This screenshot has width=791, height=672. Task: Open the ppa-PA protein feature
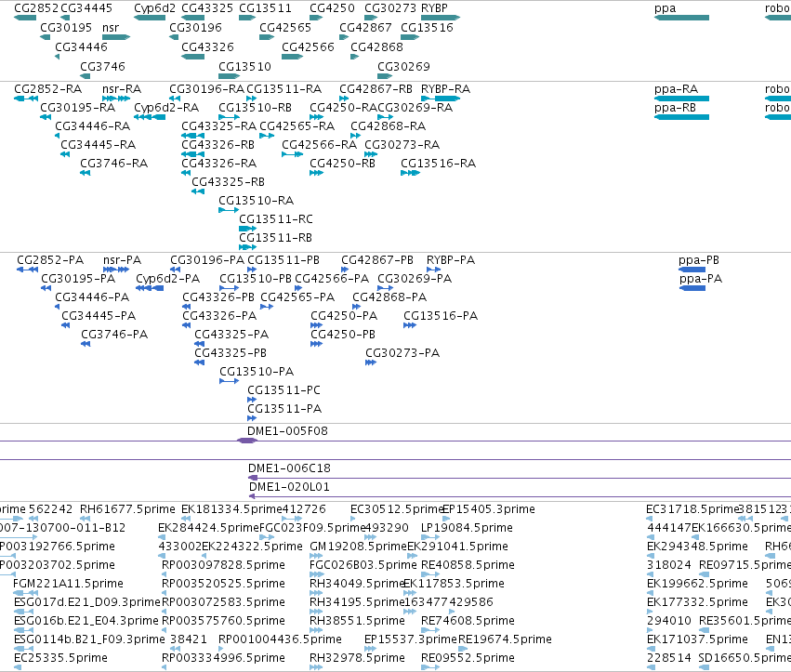pyautogui.click(x=692, y=288)
